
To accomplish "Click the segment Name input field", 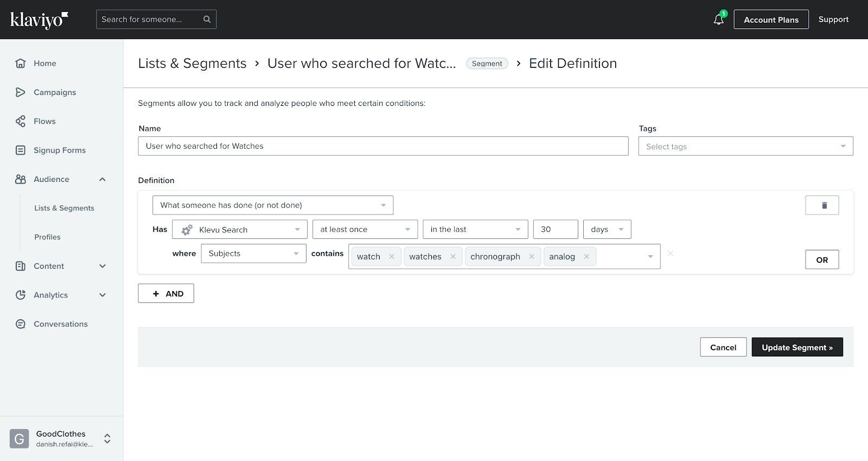I will 383,146.
